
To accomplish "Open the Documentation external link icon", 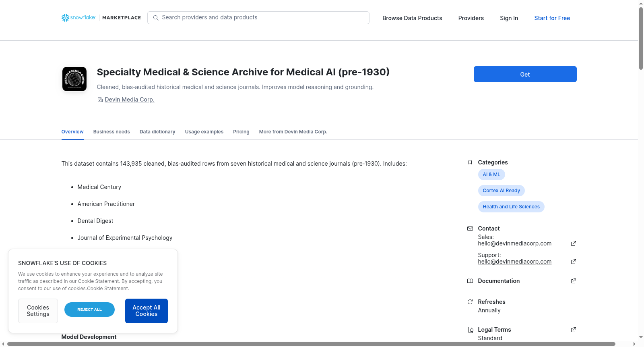I will pyautogui.click(x=574, y=281).
